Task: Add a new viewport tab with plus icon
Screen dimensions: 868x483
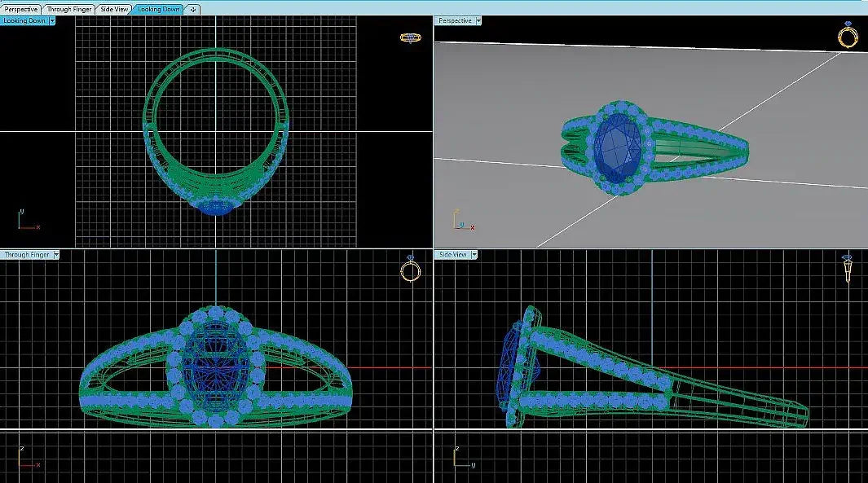Action: point(193,9)
